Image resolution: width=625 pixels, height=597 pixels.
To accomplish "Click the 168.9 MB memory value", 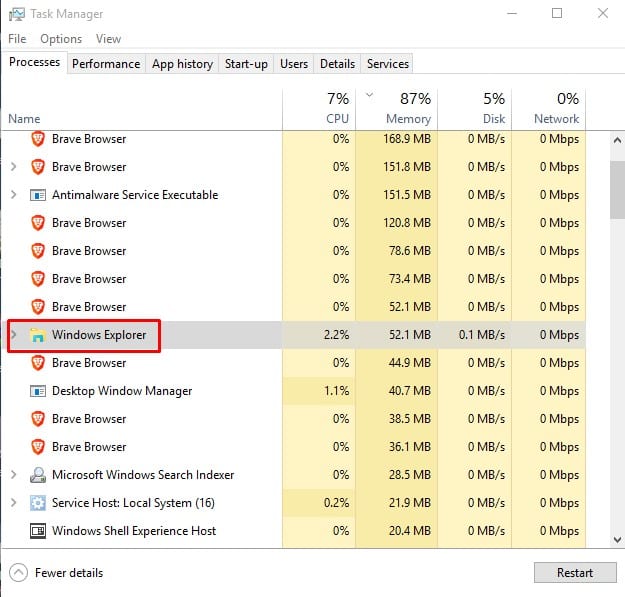I will click(x=407, y=139).
